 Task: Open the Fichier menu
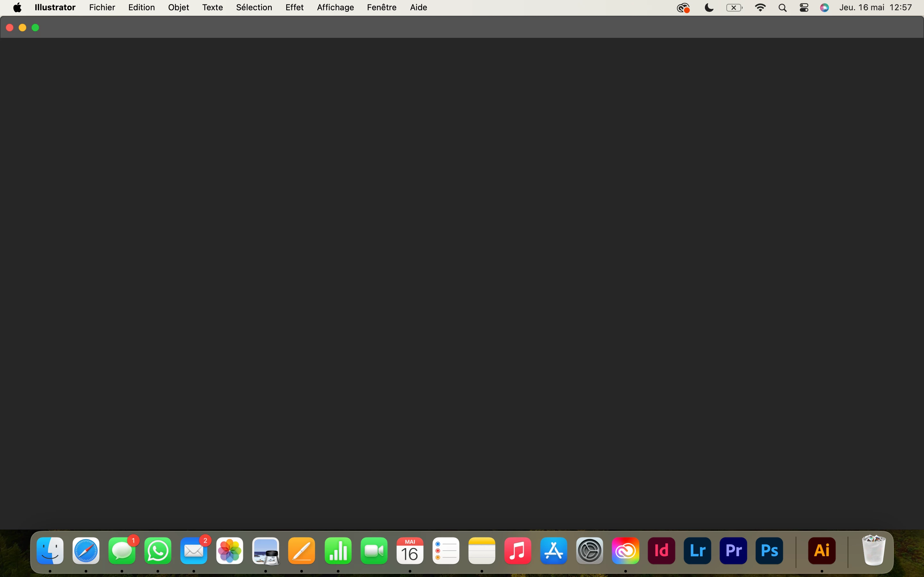click(x=102, y=8)
